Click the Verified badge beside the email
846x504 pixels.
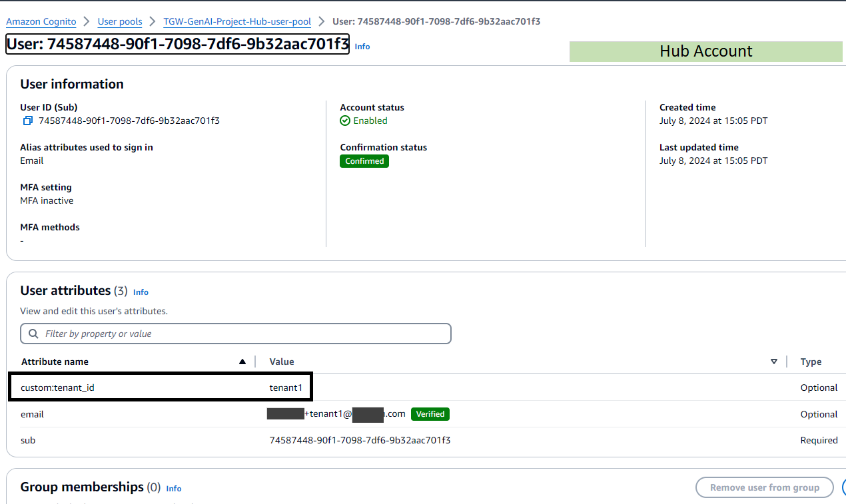(430, 413)
